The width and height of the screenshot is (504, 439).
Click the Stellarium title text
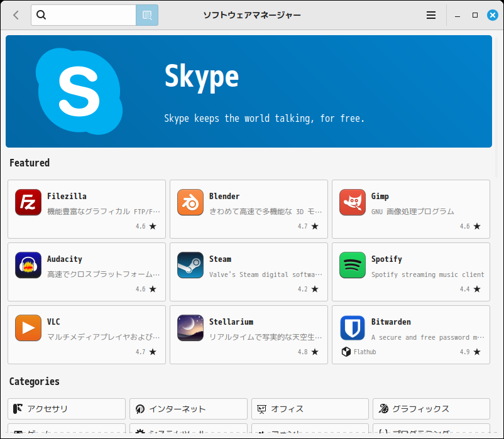(231, 322)
